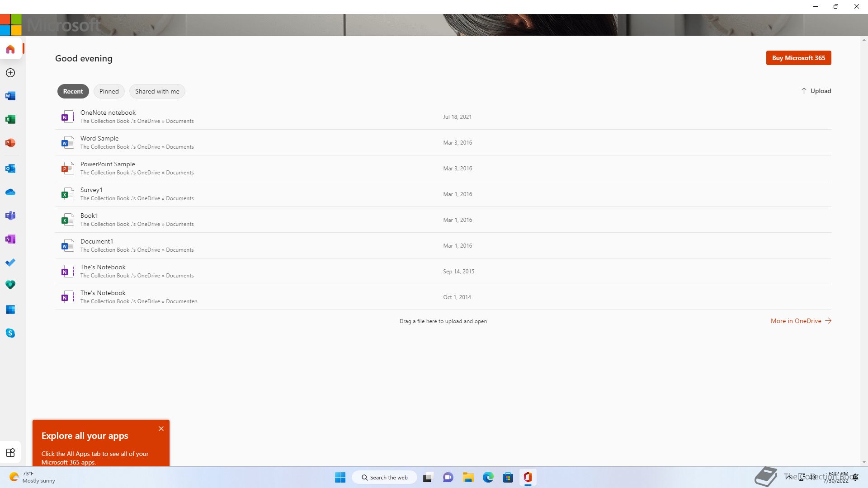This screenshot has height=488, width=868.
Task: Click the vertical scrollbar down arrow
Action: pos(864,462)
